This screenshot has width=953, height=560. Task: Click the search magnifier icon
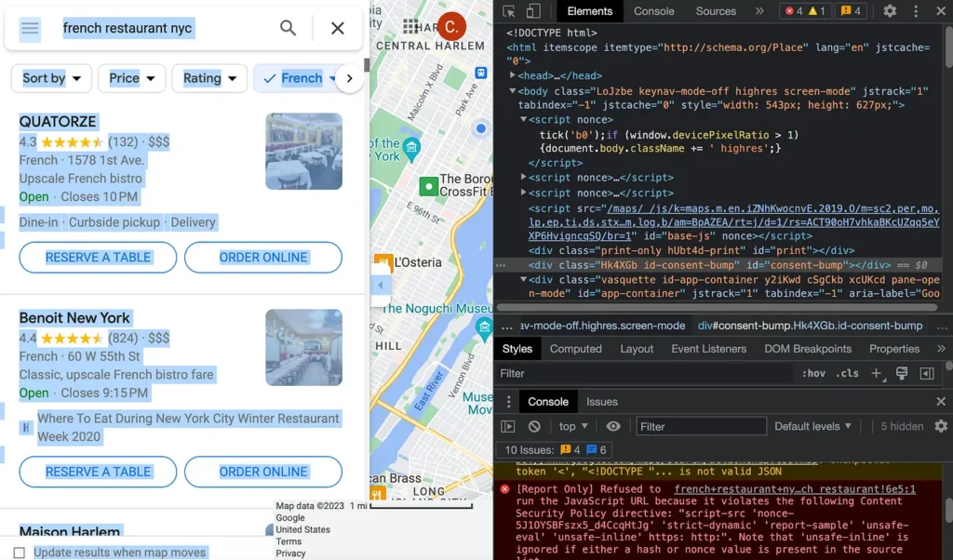coord(289,28)
